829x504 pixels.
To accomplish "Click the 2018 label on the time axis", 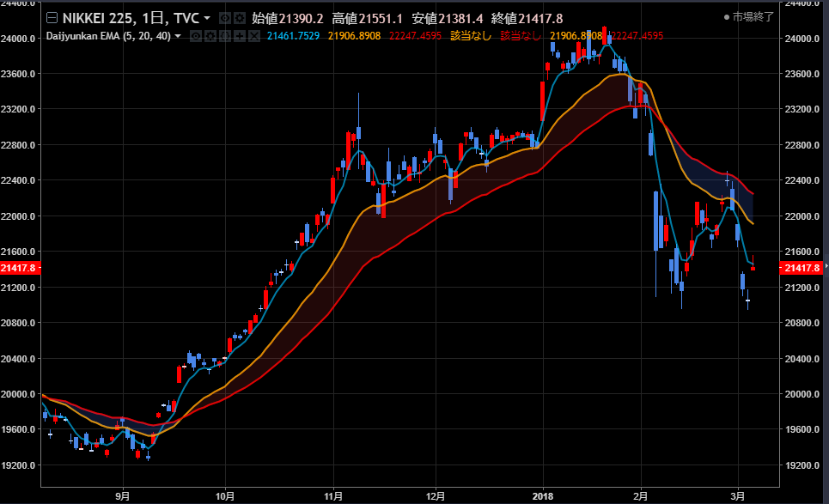I will pos(543,496).
